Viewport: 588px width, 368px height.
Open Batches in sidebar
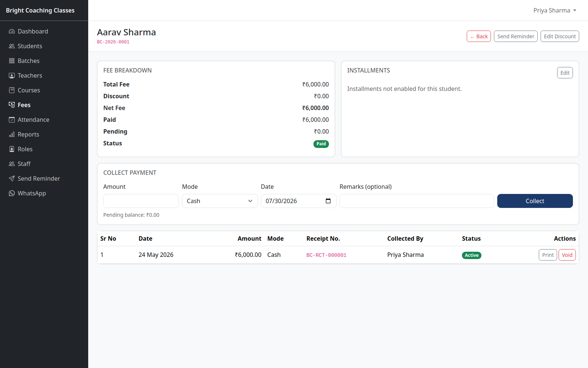tap(44, 61)
